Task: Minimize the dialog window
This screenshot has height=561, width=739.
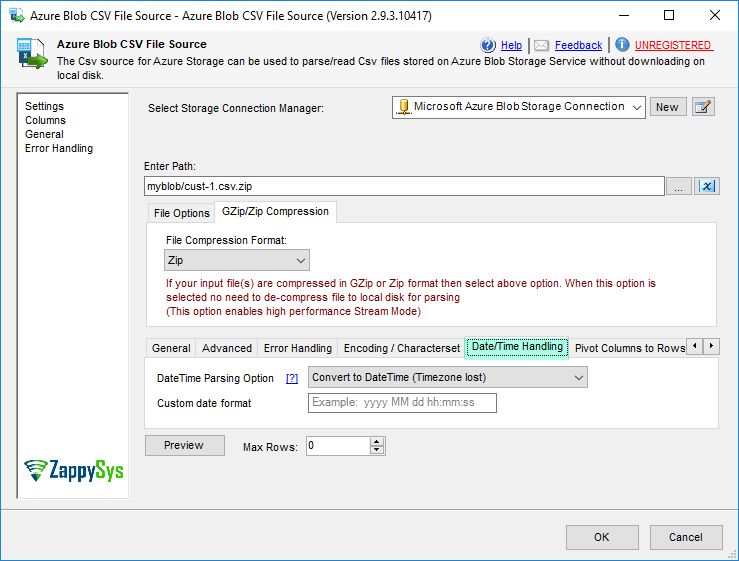Action: pyautogui.click(x=624, y=16)
